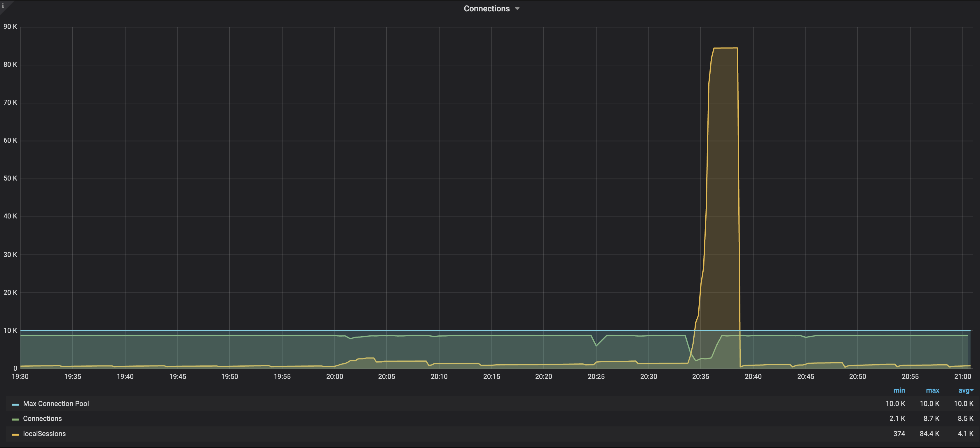Image resolution: width=980 pixels, height=448 pixels.
Task: Click the panel info icon in the corner
Action: pos(3,5)
